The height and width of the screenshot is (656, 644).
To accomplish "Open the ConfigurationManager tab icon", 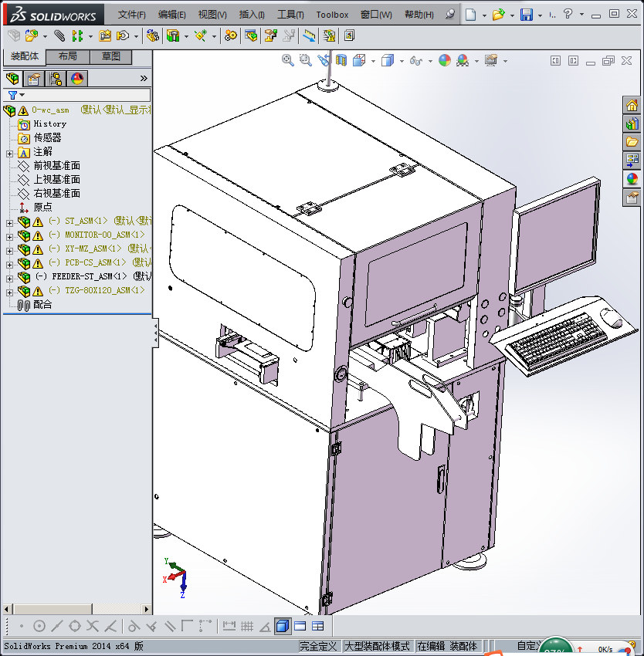I will tap(56, 78).
